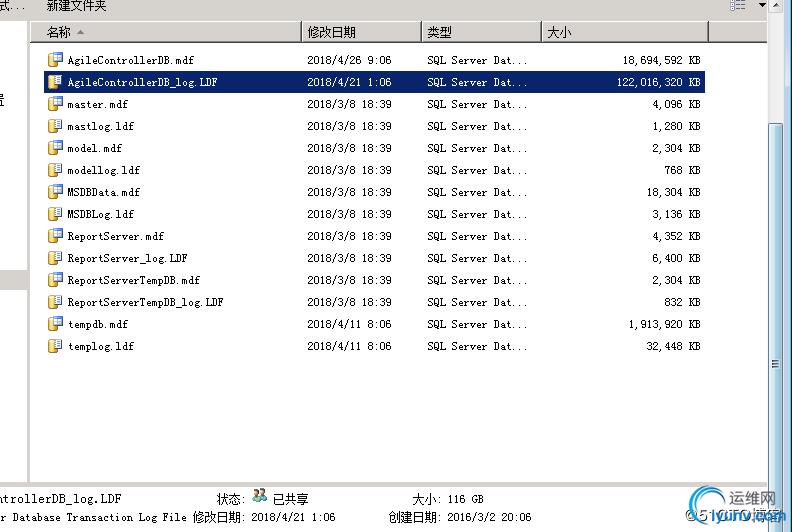The image size is (792, 532).
Task: Sort files by the 类型 column header
Action: [481, 32]
